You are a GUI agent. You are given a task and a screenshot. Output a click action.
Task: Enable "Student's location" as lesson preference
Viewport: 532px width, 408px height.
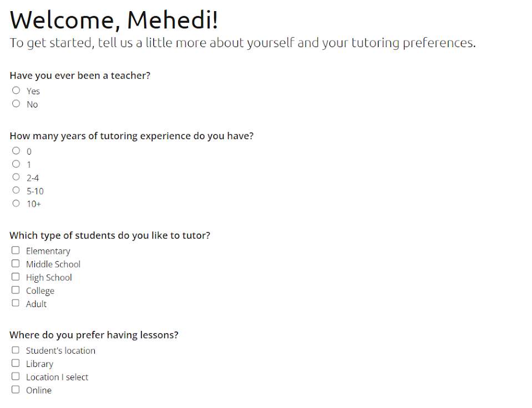[15, 349]
